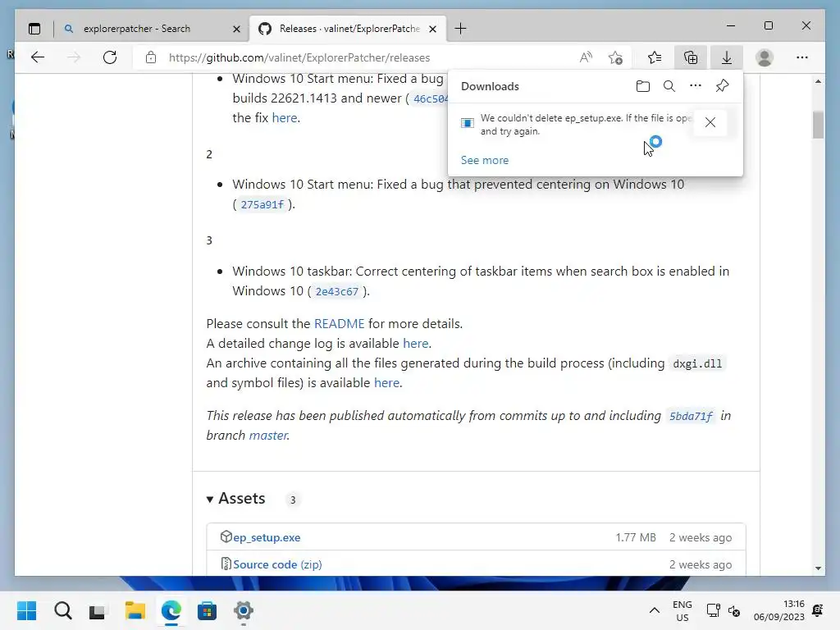Open the notifications icon in tray
The image size is (840, 630).
pos(818,610)
